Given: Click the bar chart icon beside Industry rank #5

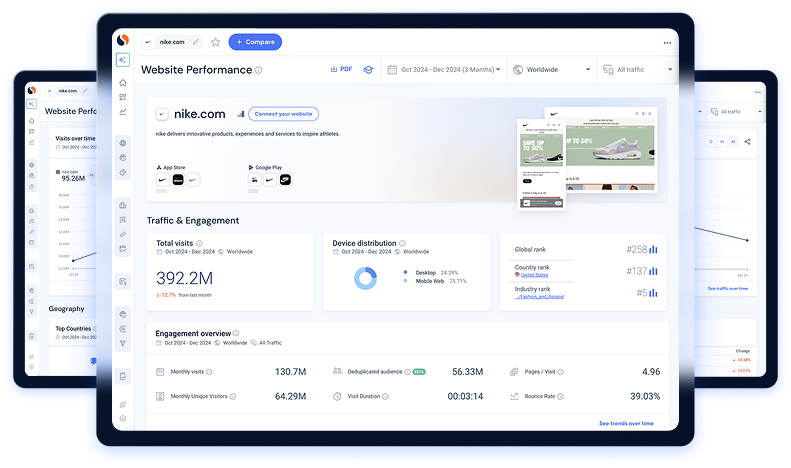Looking at the screenshot, I should point(653,292).
